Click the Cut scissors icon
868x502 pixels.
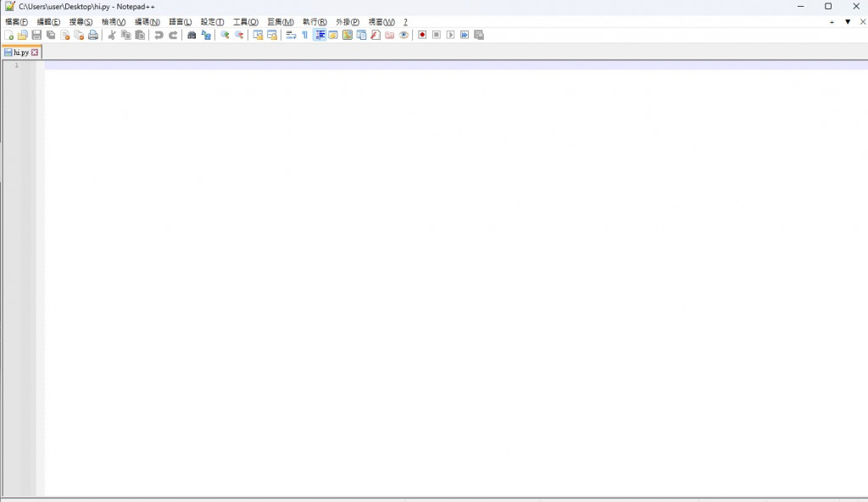[112, 35]
